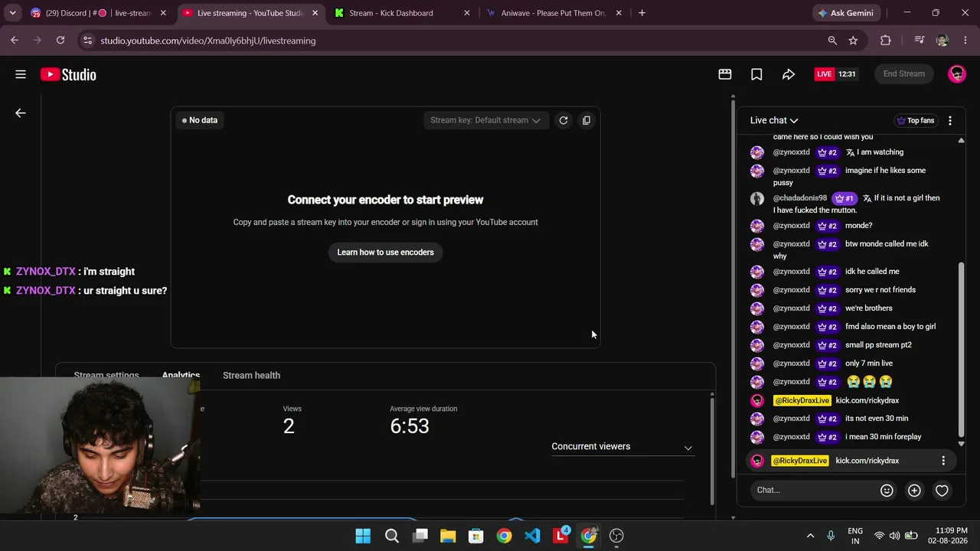Open the Analytics tab

181,376
